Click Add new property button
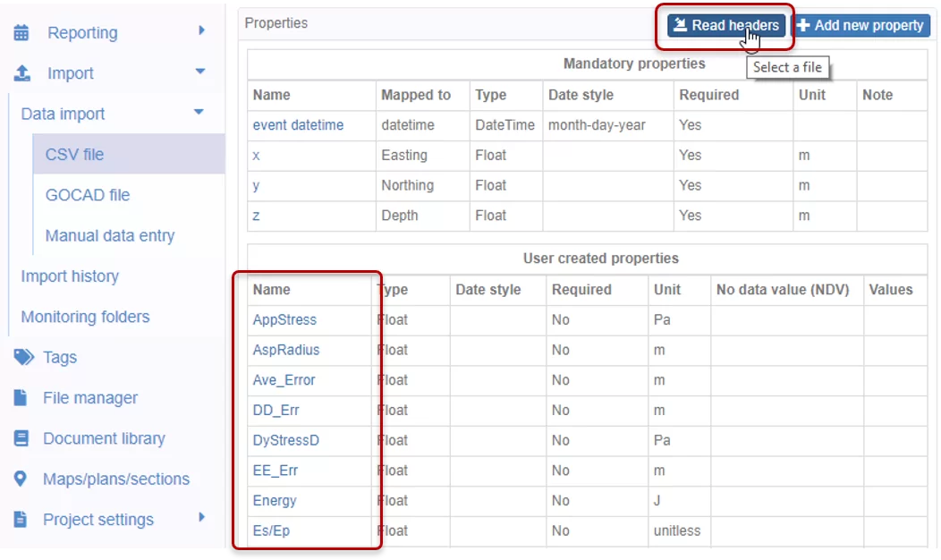This screenshot has height=560, width=941. click(860, 25)
